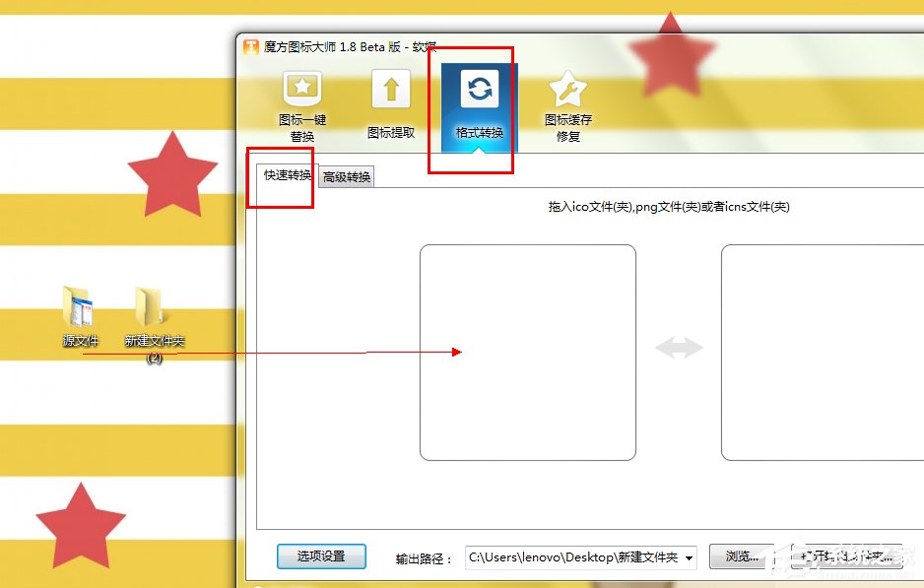Click the open output folder button

[x=843, y=556]
